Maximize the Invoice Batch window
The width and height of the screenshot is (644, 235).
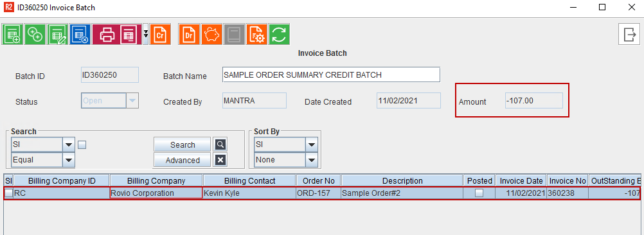[x=602, y=7]
